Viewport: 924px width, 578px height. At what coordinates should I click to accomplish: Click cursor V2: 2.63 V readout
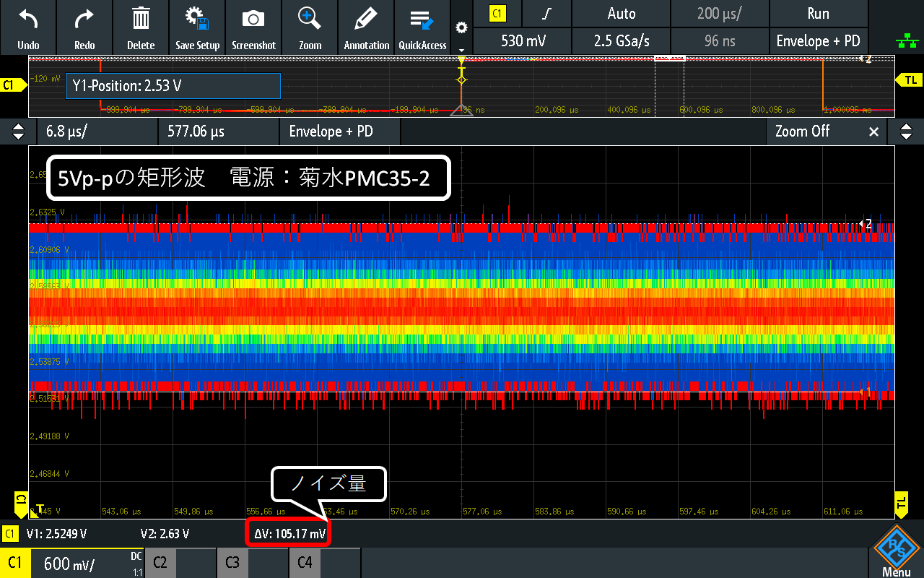pos(165,534)
